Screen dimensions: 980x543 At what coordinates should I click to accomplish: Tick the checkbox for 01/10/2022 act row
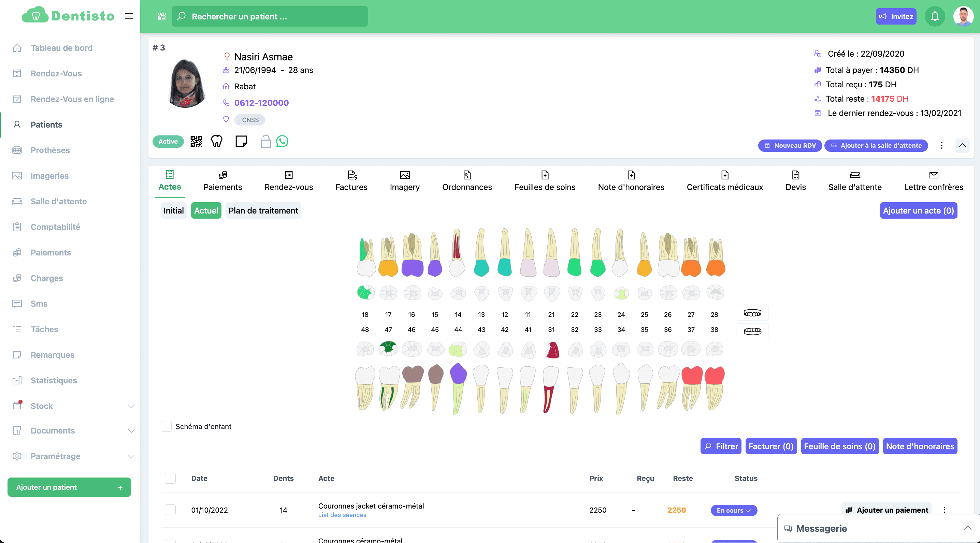click(170, 510)
